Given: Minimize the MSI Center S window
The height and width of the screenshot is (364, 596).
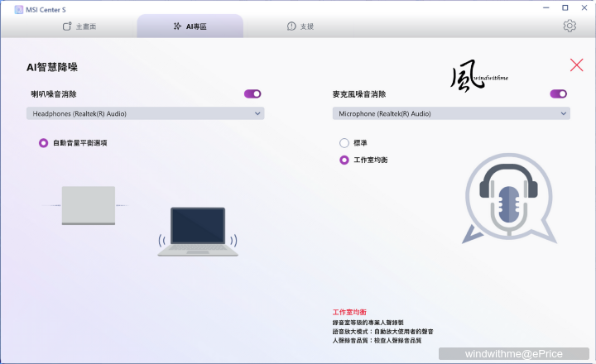Looking at the screenshot, I should [541, 7].
